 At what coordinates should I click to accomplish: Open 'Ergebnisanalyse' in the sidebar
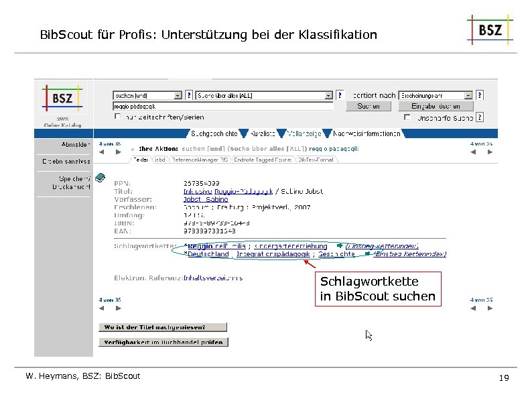[x=66, y=162]
